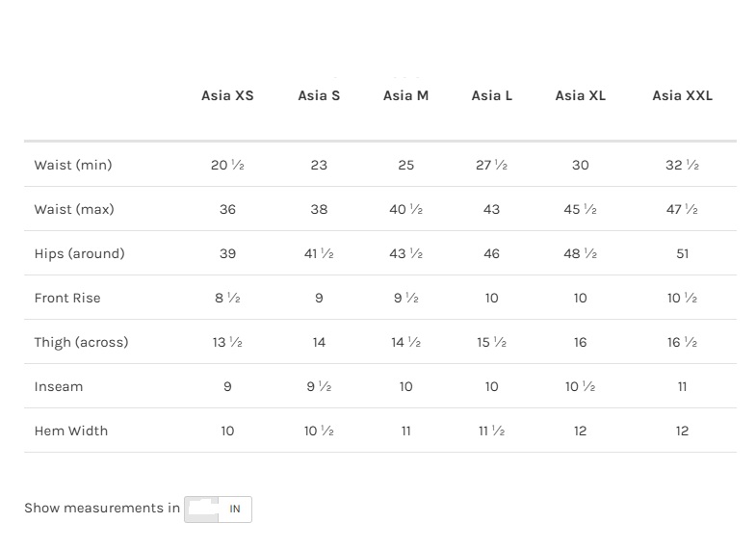
Task: Select the Asia XL Thigh value 16
Action: coord(580,342)
